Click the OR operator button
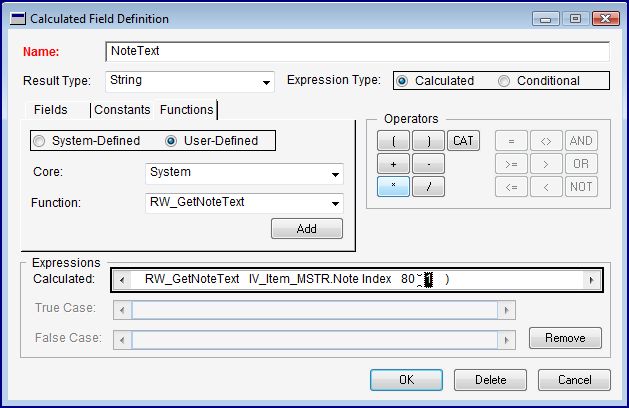 (581, 164)
